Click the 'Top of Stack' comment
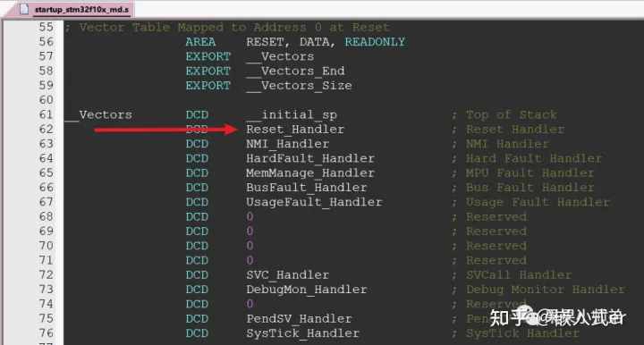 tap(511, 115)
